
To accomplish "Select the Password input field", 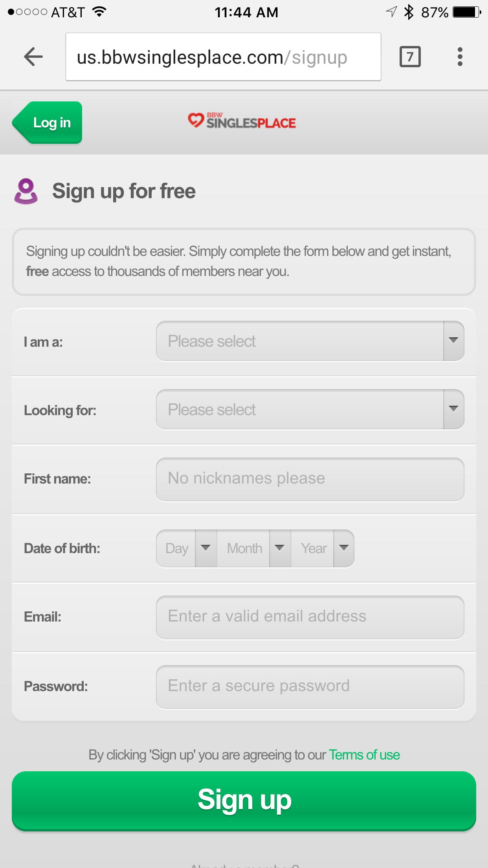I will click(x=310, y=686).
